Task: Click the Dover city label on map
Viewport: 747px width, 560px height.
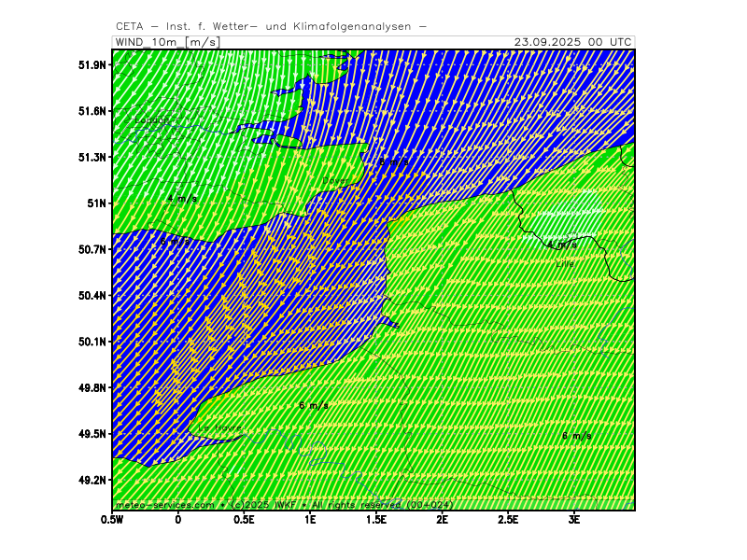Action: pyautogui.click(x=336, y=181)
